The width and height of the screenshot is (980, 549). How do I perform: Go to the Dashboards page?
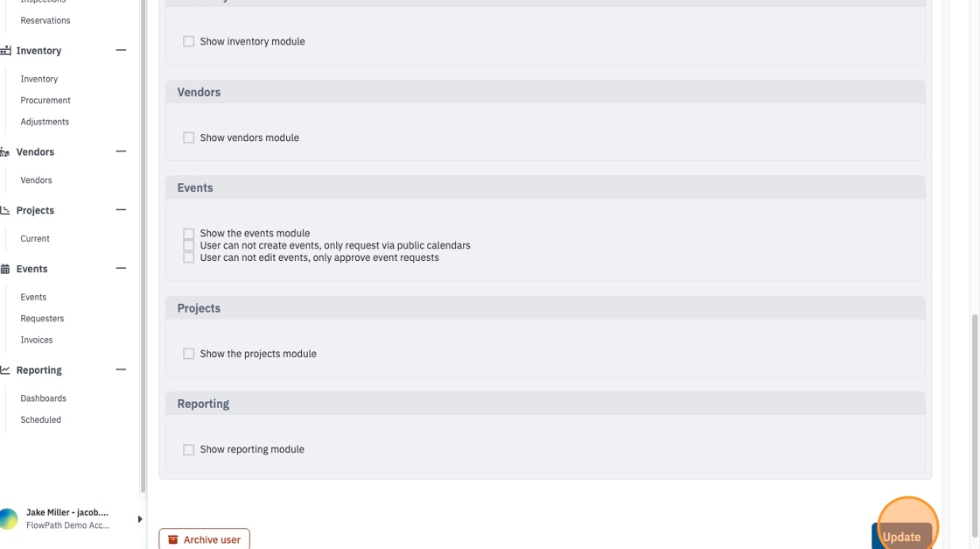click(x=43, y=398)
